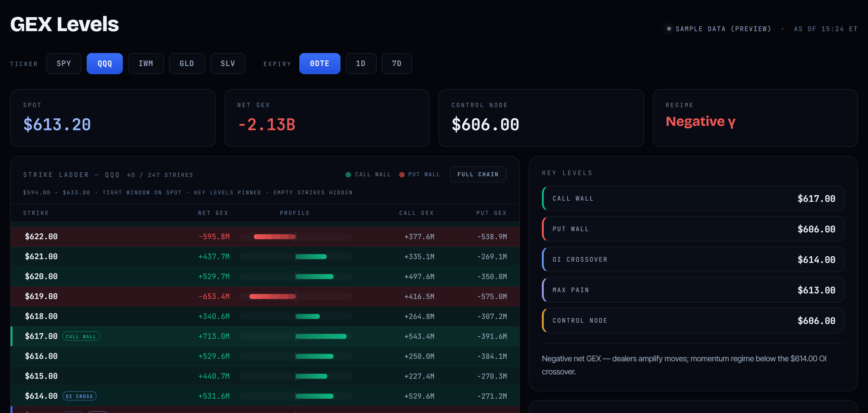Click the 40 / 247 STRIKES count
The width and height of the screenshot is (868, 413).
[160, 175]
